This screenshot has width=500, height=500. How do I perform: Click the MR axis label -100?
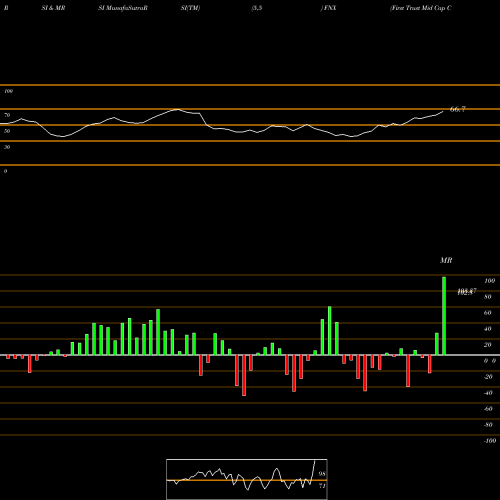tap(490, 441)
